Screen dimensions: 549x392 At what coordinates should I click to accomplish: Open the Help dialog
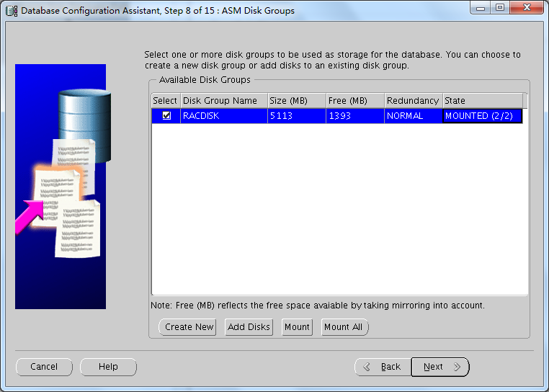coord(108,367)
